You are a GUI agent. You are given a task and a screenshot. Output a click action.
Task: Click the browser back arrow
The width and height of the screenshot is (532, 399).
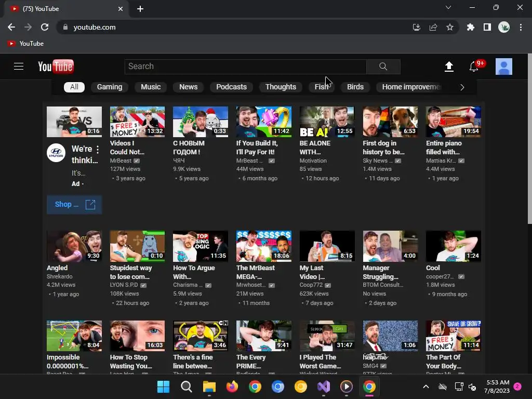11,27
